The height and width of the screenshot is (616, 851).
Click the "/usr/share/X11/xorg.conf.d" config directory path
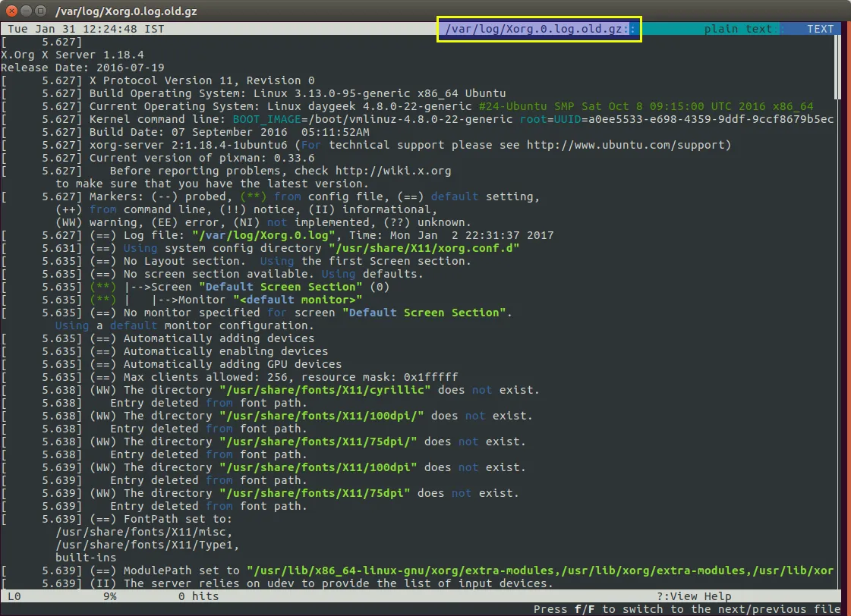click(421, 248)
